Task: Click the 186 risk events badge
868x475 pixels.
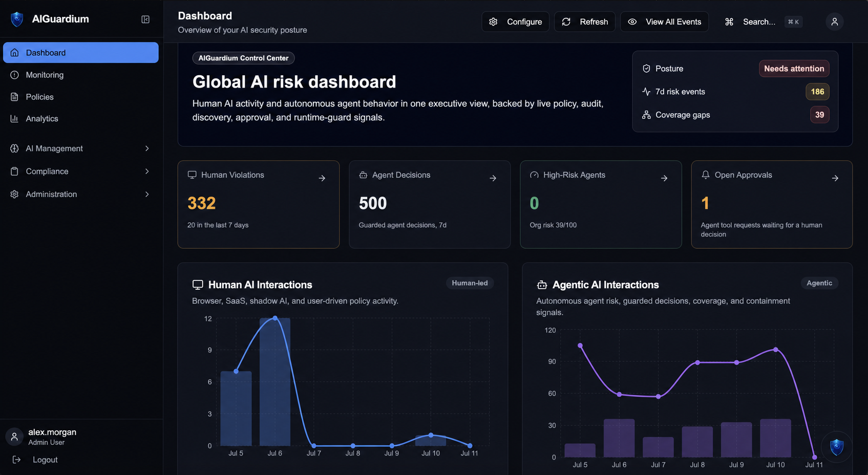Action: coord(818,92)
